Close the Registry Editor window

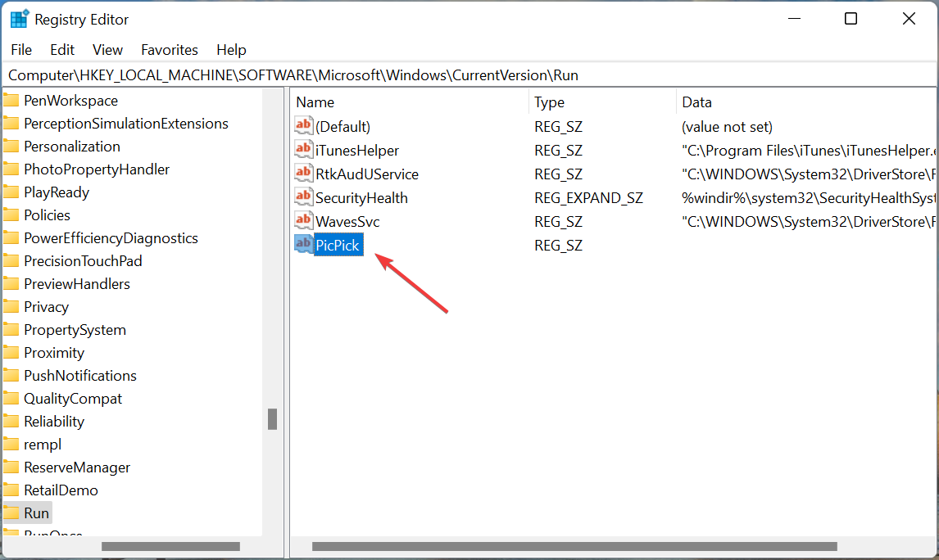pos(909,19)
